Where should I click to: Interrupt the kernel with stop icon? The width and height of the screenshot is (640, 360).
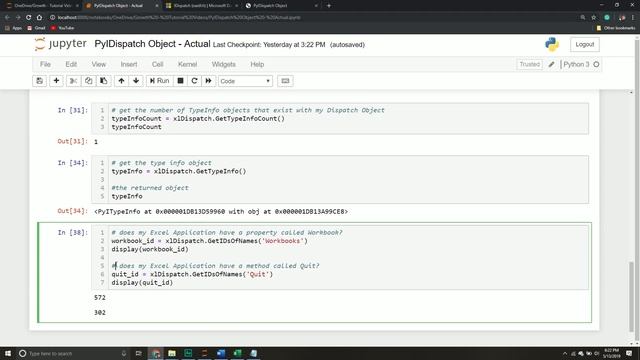pos(180,81)
